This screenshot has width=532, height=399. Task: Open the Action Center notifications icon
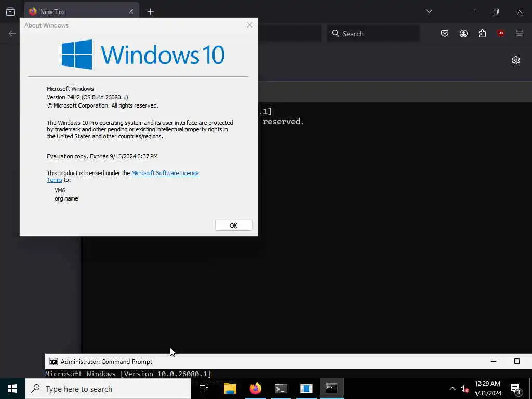tap(516, 389)
